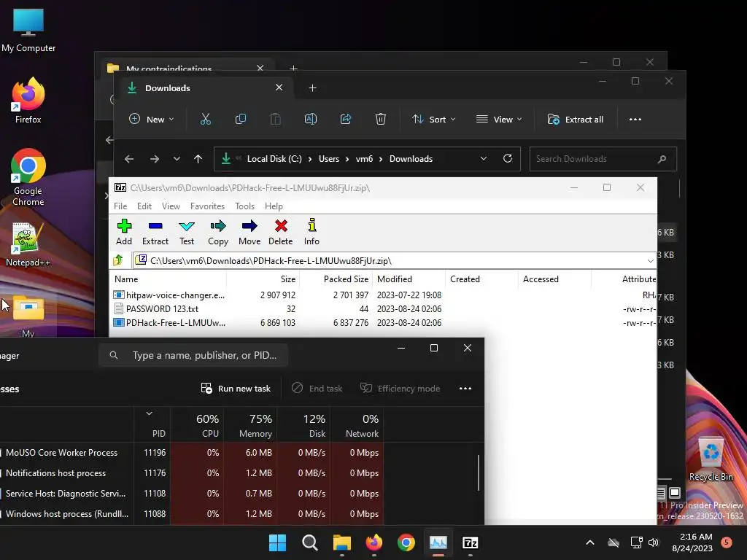Open Windows Start menu
747x560 pixels.
pos(277,542)
